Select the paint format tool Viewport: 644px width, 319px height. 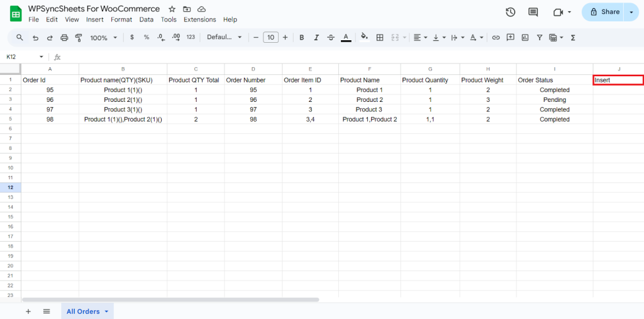pos(79,37)
